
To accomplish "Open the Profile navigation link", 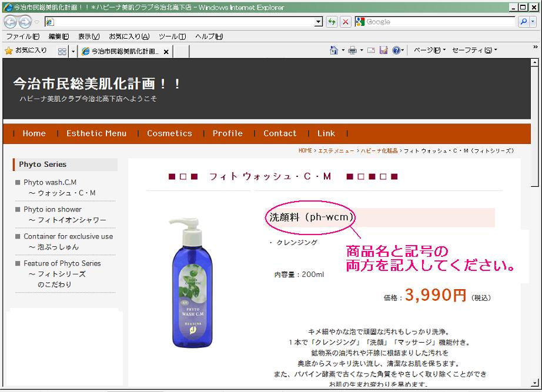I will pos(227,133).
